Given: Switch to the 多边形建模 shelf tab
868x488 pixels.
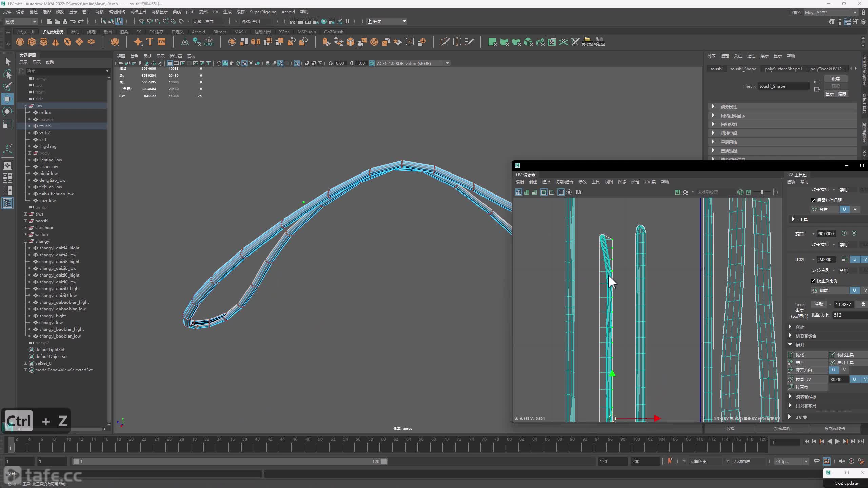Looking at the screenshot, I should point(53,32).
